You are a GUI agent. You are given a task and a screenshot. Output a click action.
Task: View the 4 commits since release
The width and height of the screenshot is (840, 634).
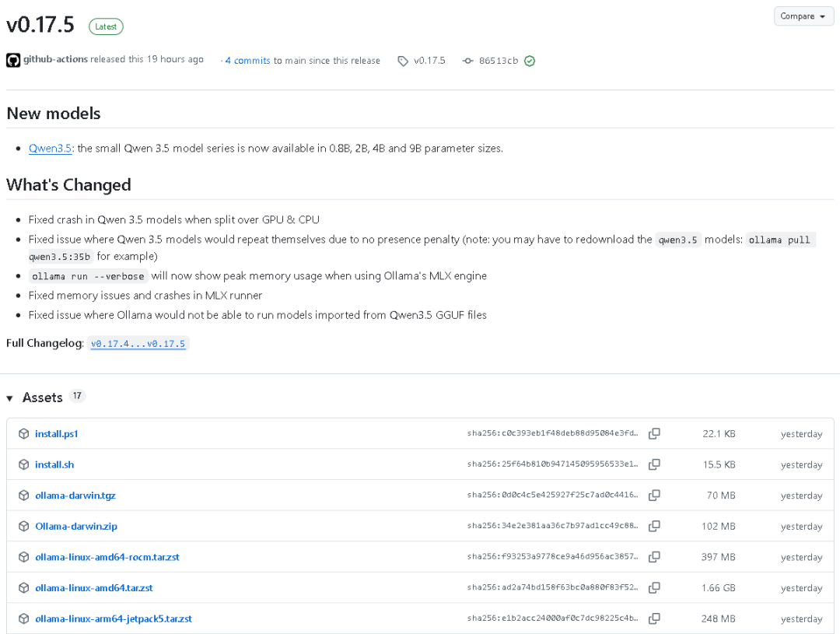point(247,61)
